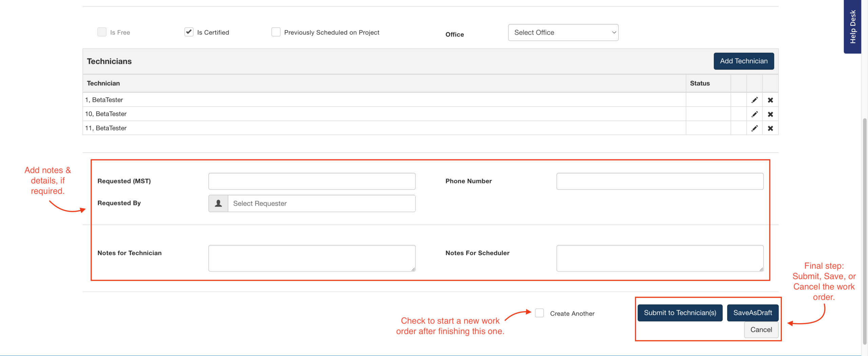
Task: Open the Help Desk side tab
Action: pyautogui.click(x=852, y=26)
